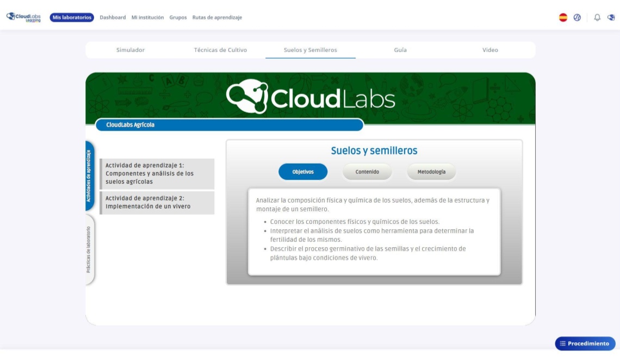Image resolution: width=620 pixels, height=364 pixels.
Task: Click the Suelos y semilleros heading
Action: tap(374, 150)
